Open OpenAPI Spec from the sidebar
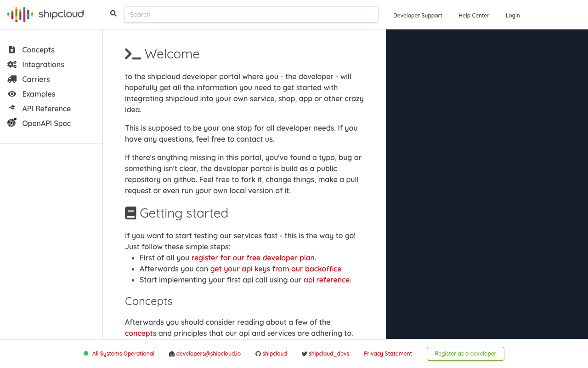 coord(46,123)
